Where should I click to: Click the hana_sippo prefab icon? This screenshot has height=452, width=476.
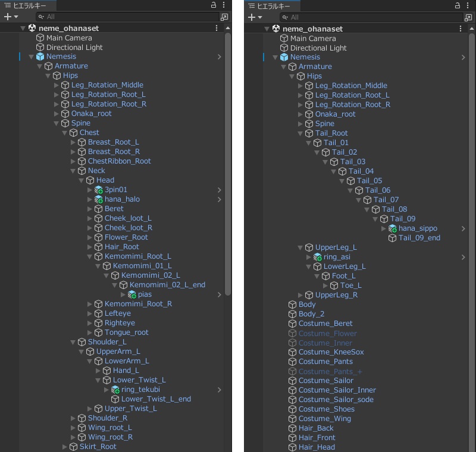393,228
